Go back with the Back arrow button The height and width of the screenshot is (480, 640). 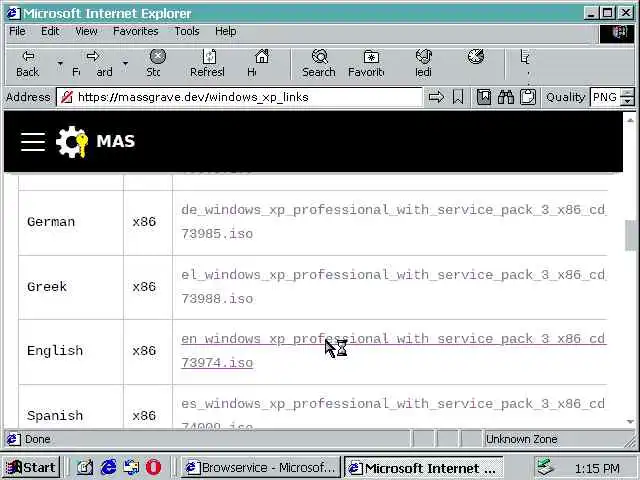(28, 64)
